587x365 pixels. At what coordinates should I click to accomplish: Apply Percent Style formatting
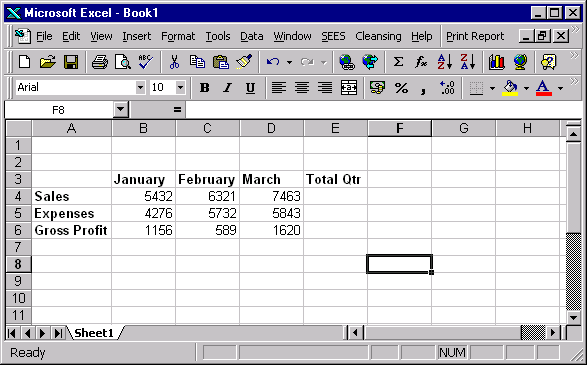click(x=401, y=88)
